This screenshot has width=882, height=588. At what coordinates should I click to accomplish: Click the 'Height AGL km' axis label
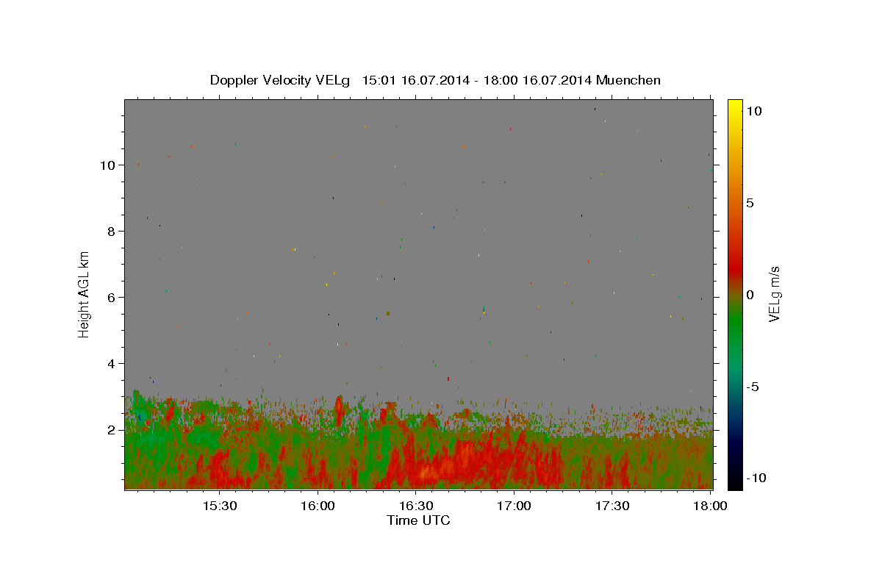[85, 294]
